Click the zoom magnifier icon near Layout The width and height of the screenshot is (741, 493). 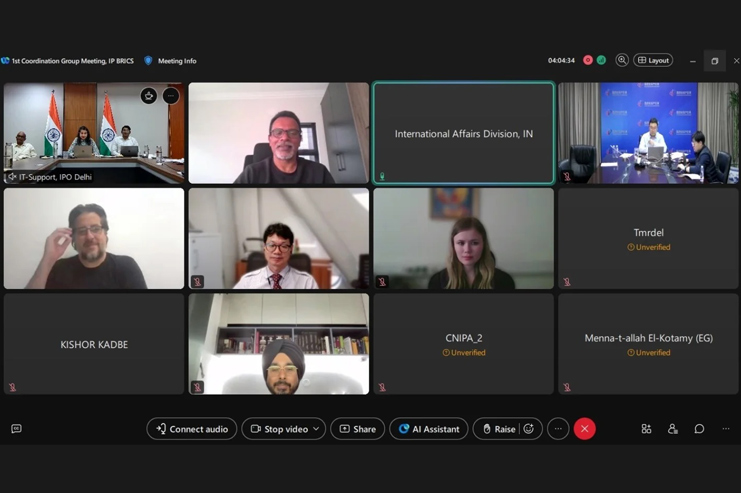(622, 60)
